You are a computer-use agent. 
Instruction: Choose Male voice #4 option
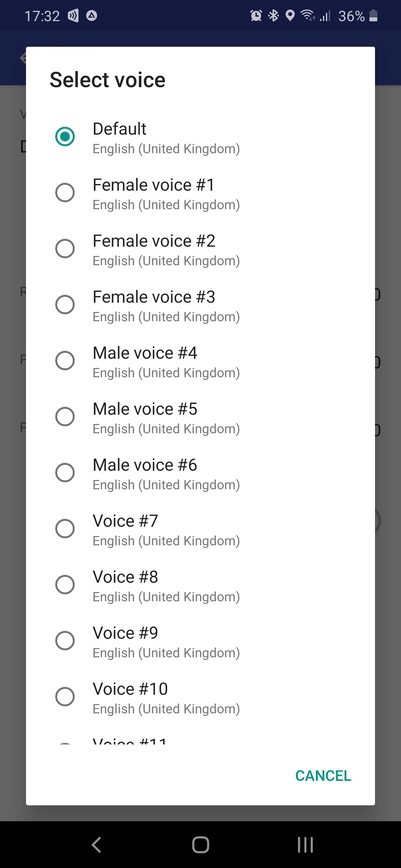point(65,361)
